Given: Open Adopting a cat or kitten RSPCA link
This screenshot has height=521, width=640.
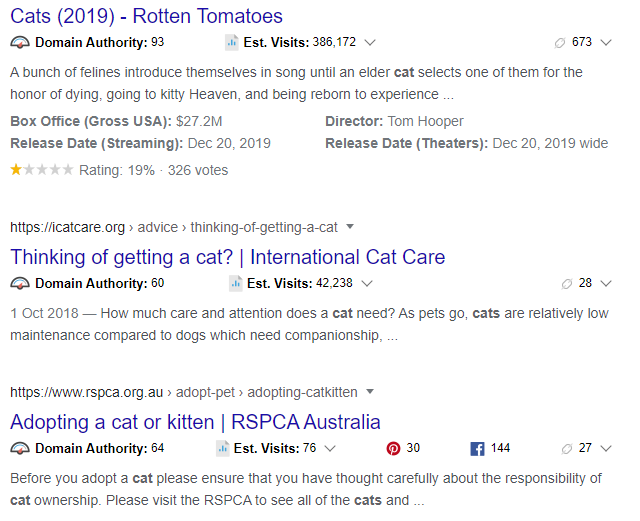Looking at the screenshot, I should pos(195,422).
